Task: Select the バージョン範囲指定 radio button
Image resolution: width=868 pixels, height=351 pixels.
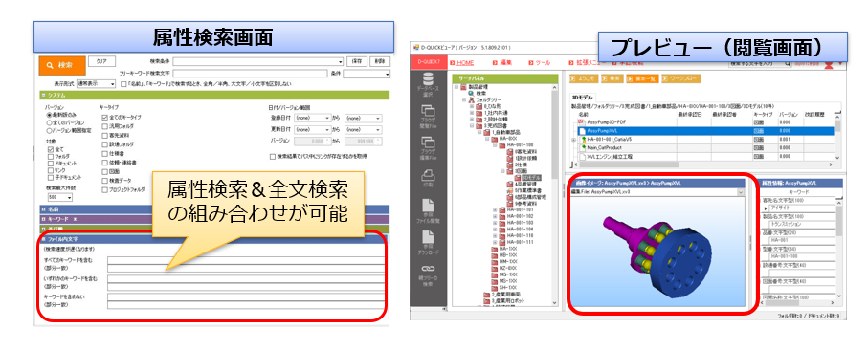Action: pos(49,130)
